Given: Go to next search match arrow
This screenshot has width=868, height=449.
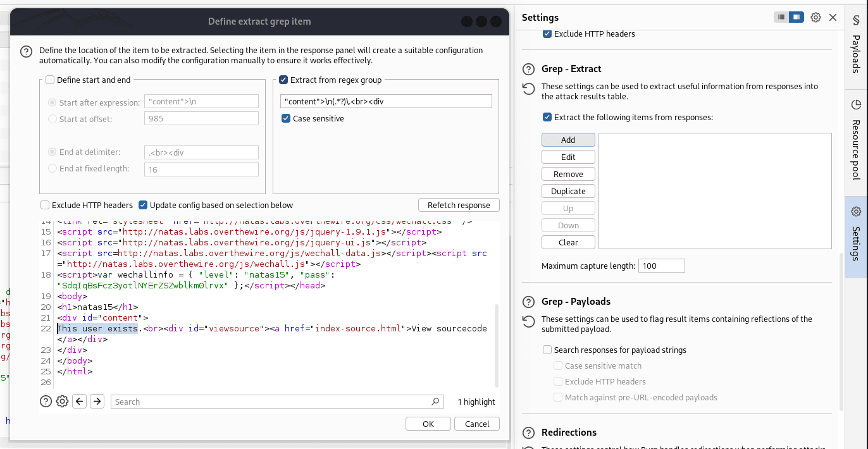Looking at the screenshot, I should (x=96, y=402).
